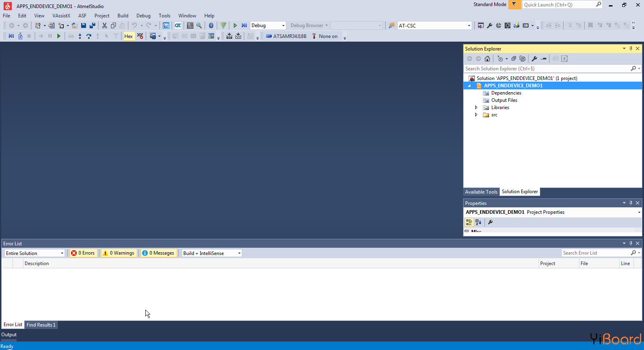Open the Project Properties object dropdown

tap(639, 212)
